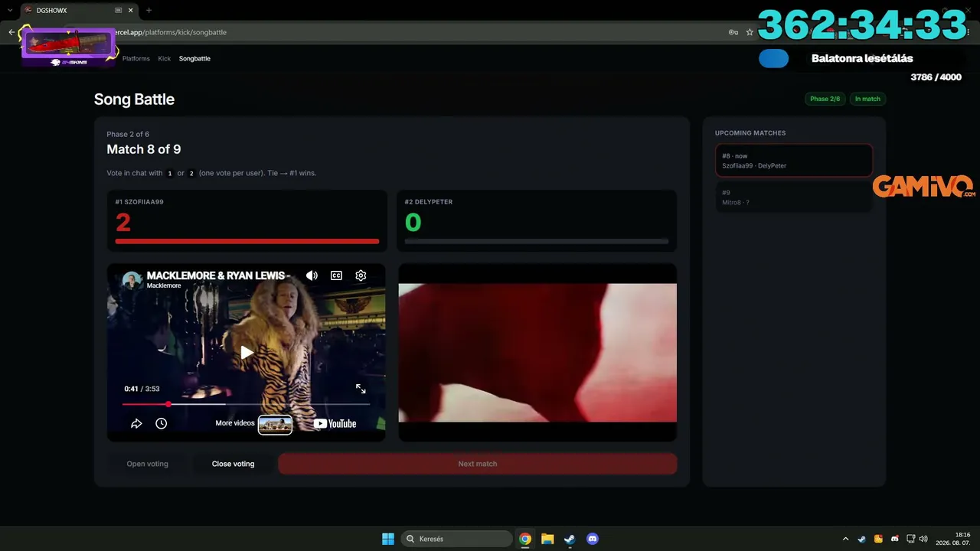Seek on the video progress bar

point(246,404)
